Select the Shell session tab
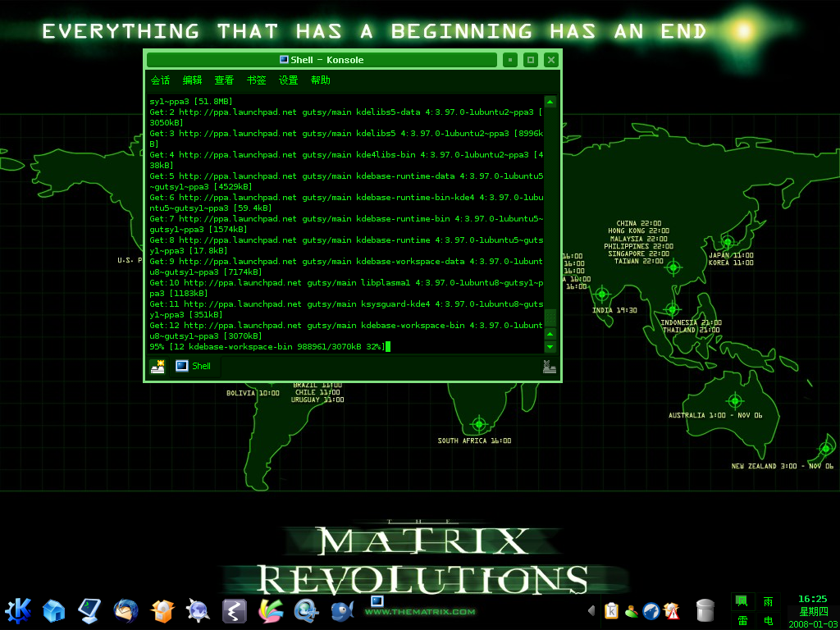The height and width of the screenshot is (630, 840). point(194,367)
